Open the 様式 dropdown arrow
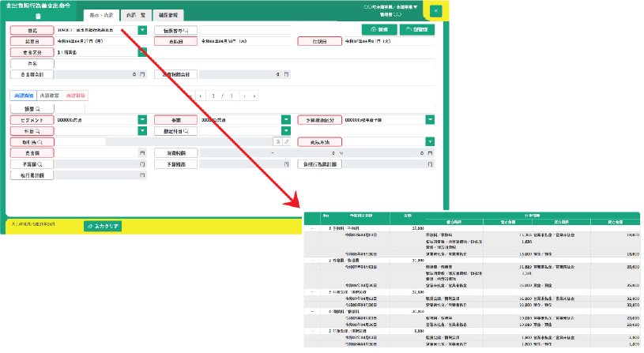The height and width of the screenshot is (353, 644). pyautogui.click(x=142, y=30)
